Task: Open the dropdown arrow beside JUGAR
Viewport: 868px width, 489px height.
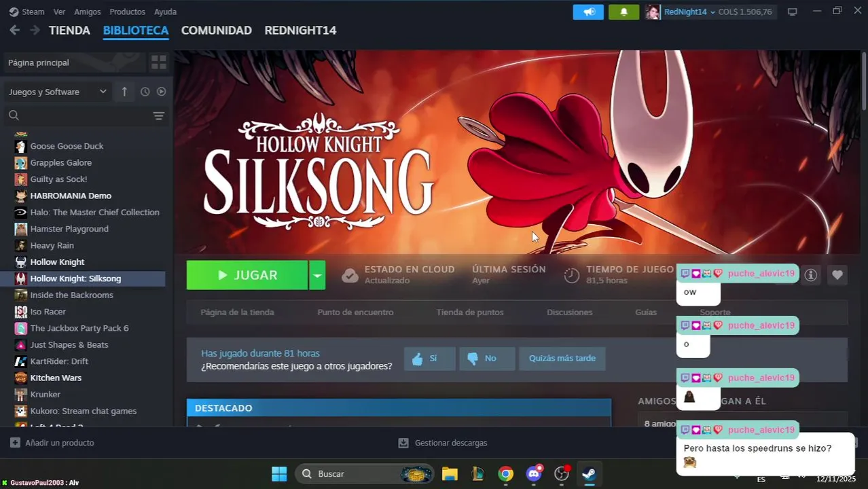Action: (x=317, y=275)
